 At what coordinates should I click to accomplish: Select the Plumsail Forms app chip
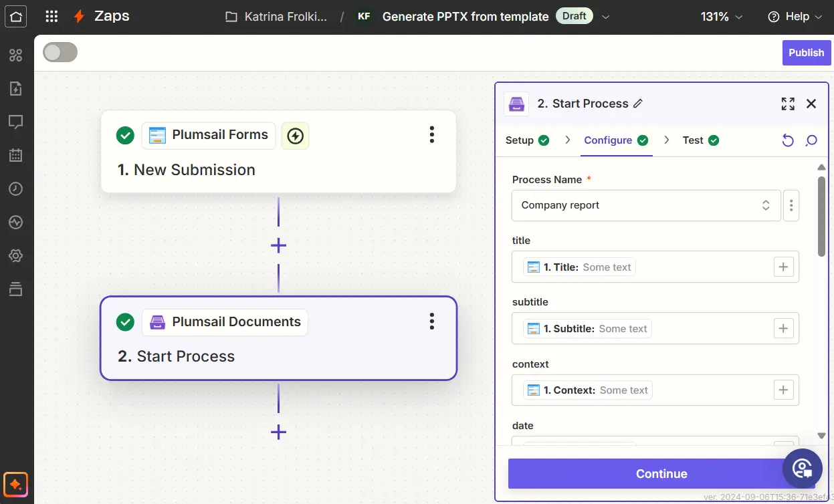[x=209, y=135]
